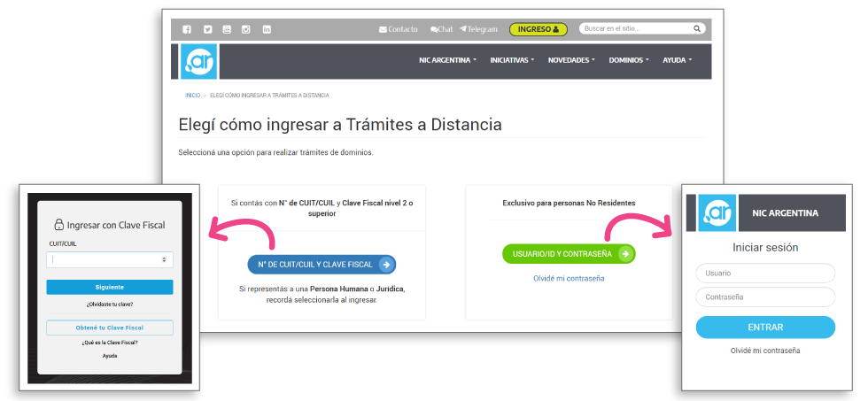
Task: Expand the AYUDA menu
Action: pos(677,60)
